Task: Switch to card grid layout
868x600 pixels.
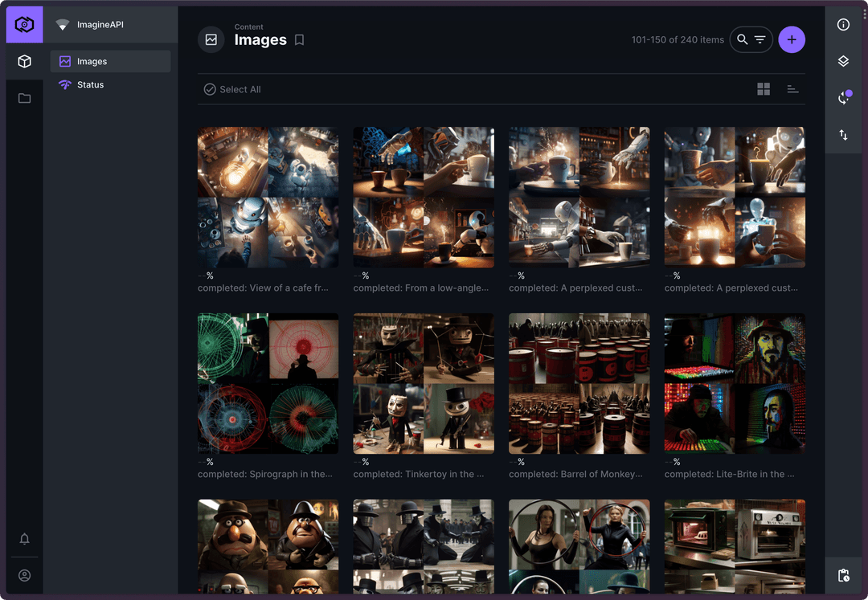Action: [763, 88]
